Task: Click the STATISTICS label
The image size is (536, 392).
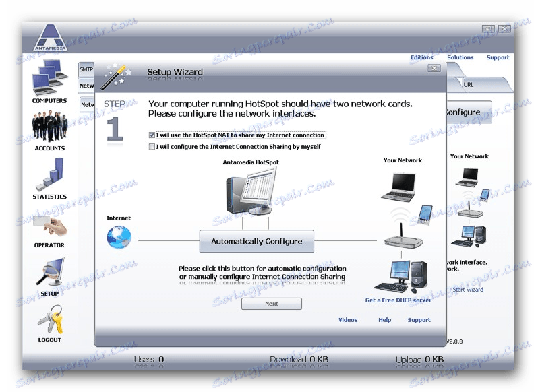Action: coord(50,197)
